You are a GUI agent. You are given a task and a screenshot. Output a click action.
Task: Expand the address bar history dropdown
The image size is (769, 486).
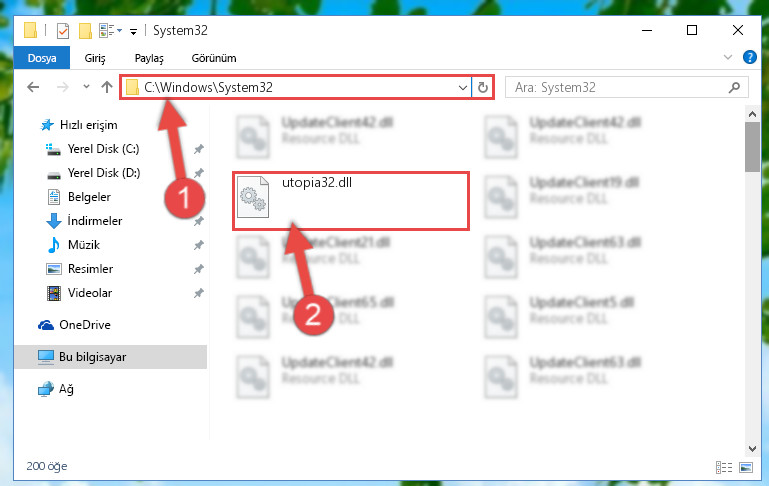pos(462,88)
